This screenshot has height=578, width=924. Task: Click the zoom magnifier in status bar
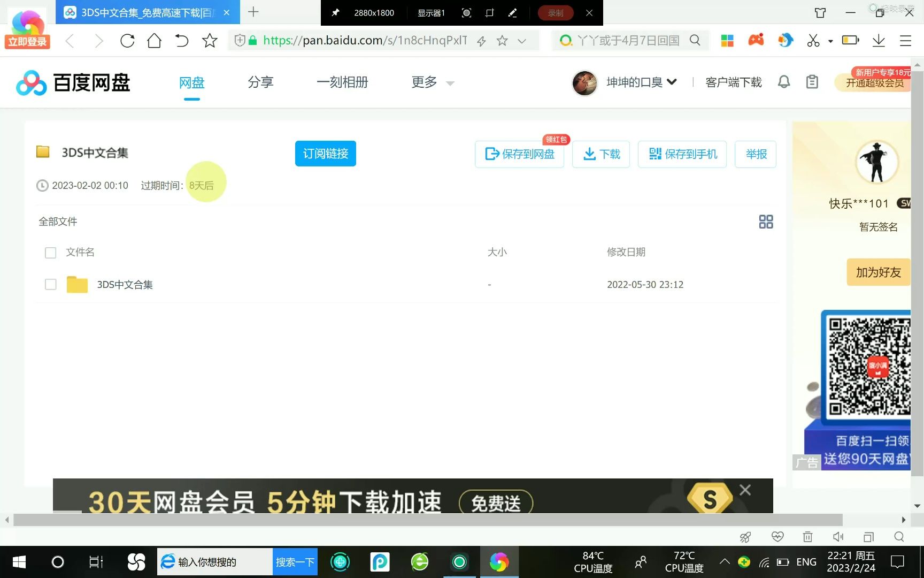(x=899, y=536)
